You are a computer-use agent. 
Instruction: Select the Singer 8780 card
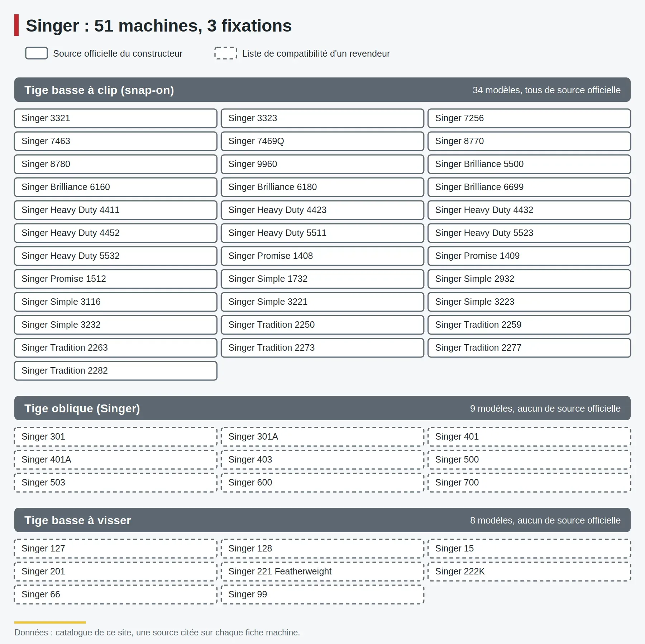(x=116, y=164)
